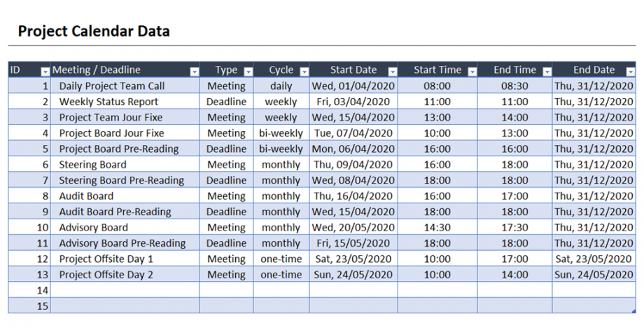Expand the End Time filter arrow

coord(546,71)
